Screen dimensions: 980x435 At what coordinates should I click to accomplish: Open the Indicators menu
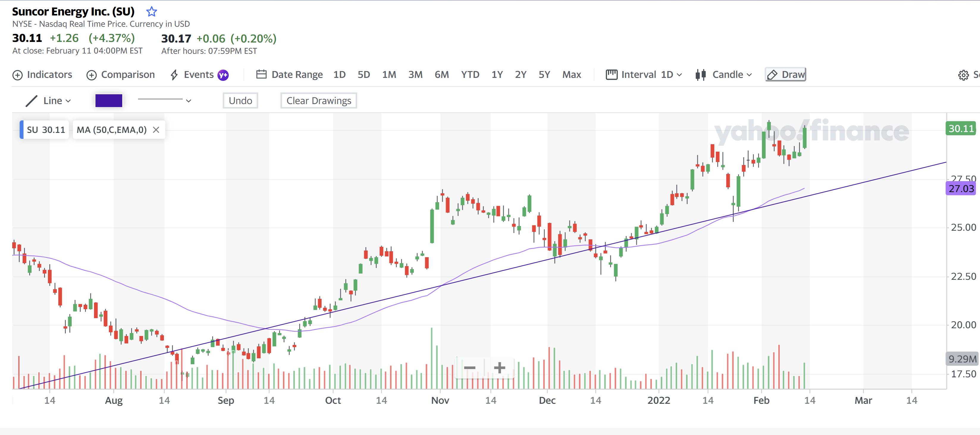[42, 75]
